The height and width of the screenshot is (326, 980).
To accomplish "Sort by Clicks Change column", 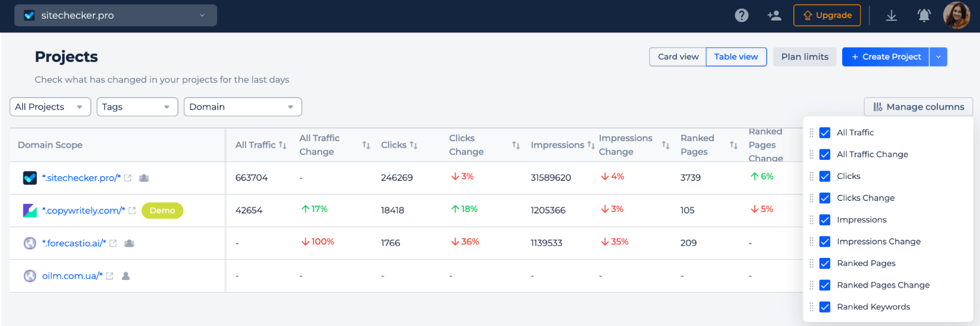I will (516, 145).
